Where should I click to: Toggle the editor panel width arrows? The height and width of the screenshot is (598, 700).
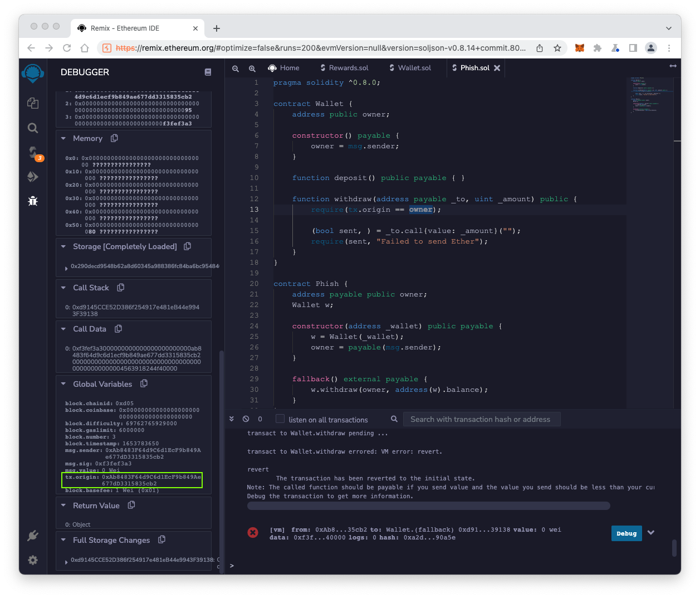click(673, 66)
